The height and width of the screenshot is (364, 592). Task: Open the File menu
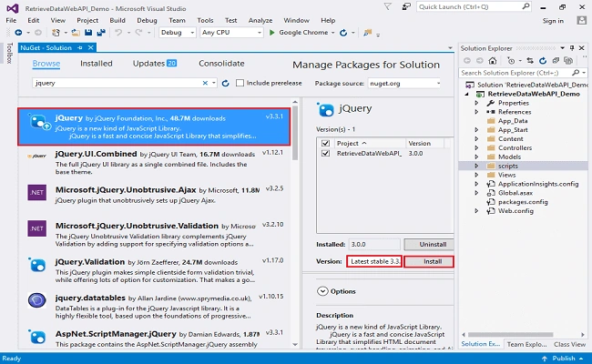click(11, 20)
